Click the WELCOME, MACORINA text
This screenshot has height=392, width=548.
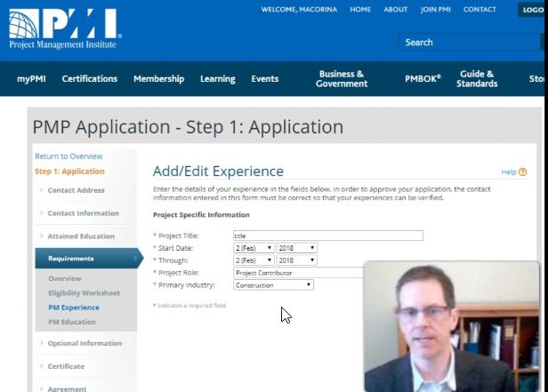click(299, 10)
